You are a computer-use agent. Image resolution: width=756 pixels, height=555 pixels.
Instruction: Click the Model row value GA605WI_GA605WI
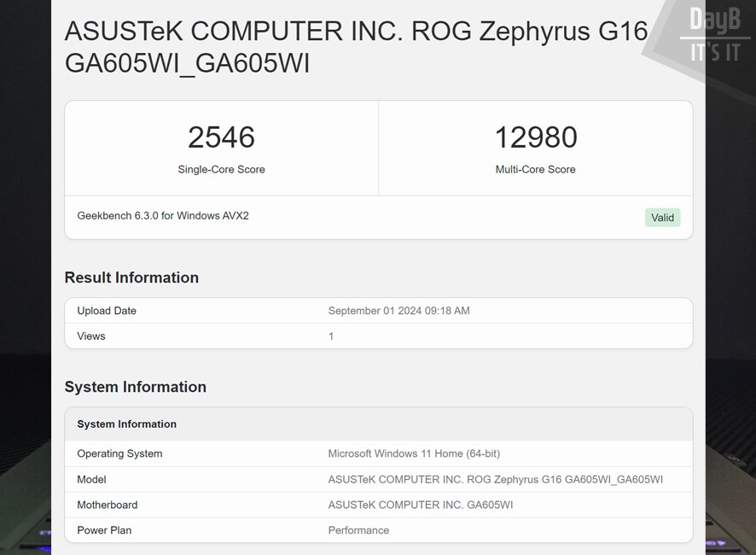(x=495, y=479)
